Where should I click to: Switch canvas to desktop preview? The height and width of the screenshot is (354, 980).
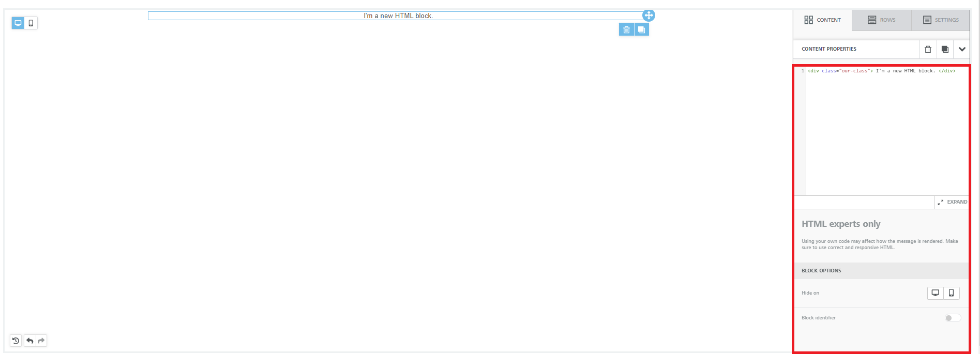click(18, 23)
